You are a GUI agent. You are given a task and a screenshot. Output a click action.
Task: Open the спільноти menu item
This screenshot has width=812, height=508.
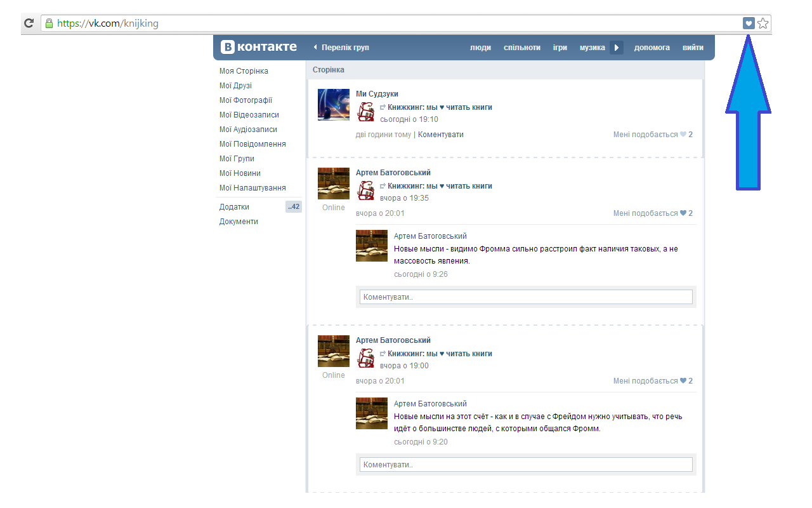[521, 47]
